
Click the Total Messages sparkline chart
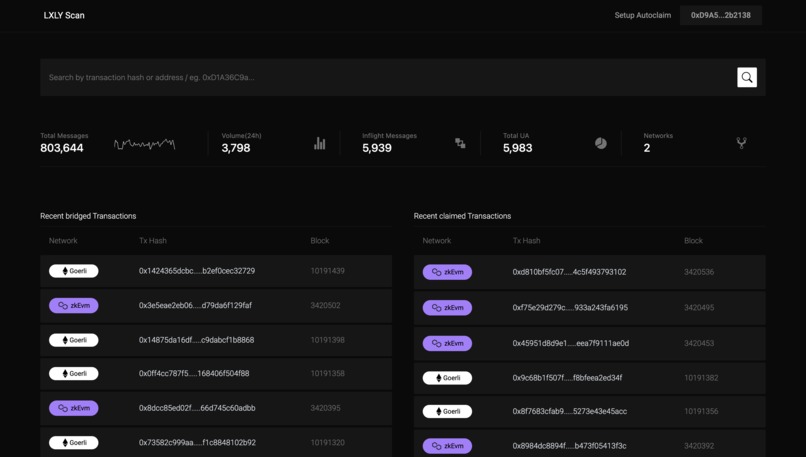coord(144,144)
